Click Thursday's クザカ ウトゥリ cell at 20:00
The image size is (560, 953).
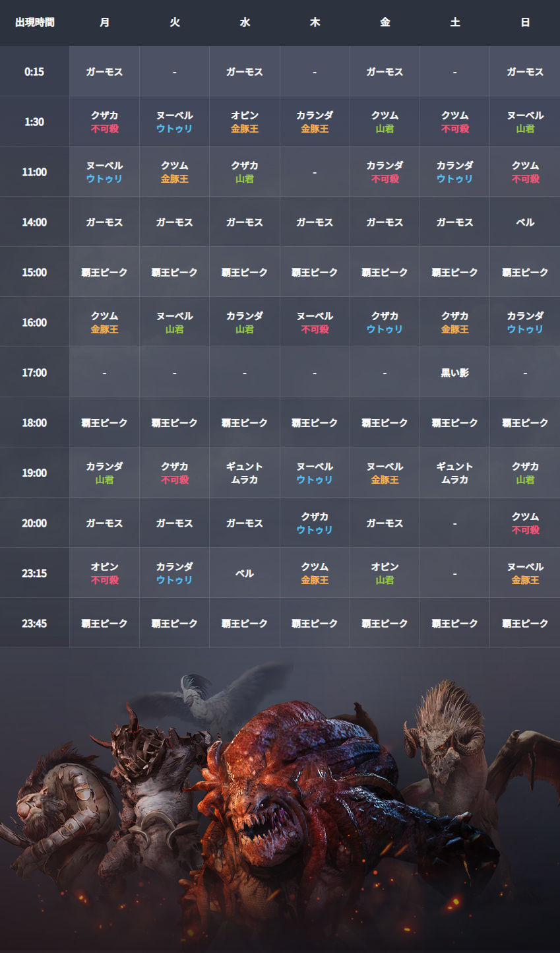pyautogui.click(x=315, y=523)
